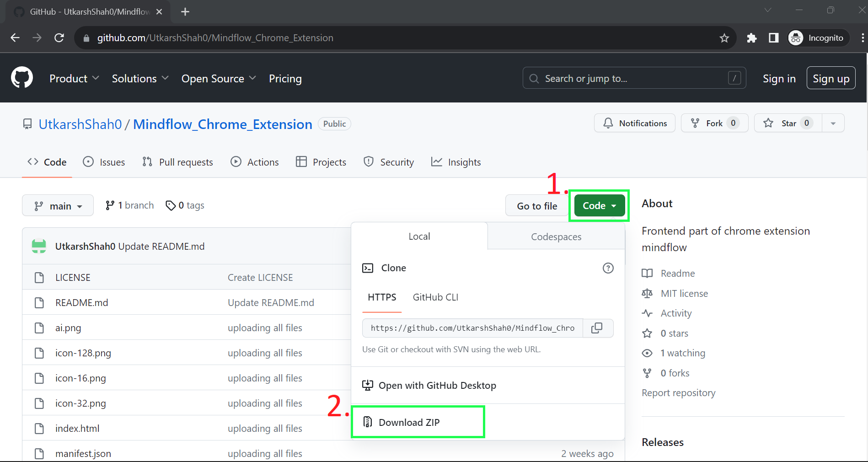Image resolution: width=868 pixels, height=462 pixels.
Task: Open the notifications bell icon
Action: pos(608,123)
